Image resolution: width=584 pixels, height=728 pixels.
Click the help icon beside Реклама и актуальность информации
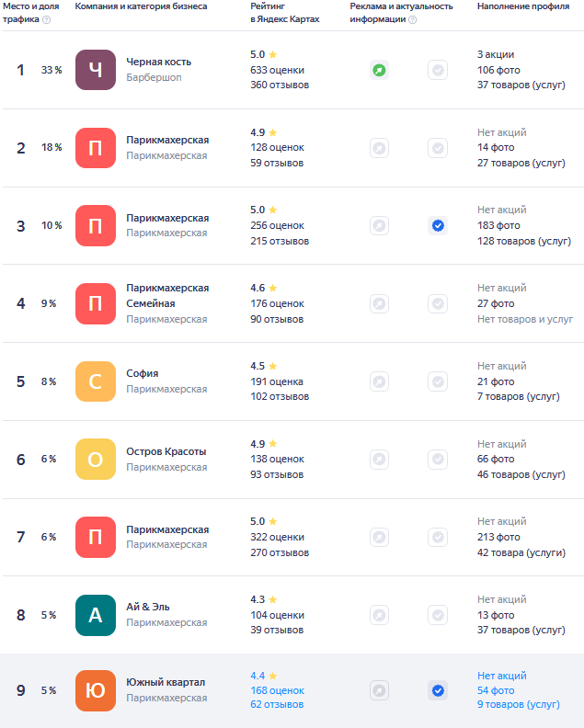point(412,19)
